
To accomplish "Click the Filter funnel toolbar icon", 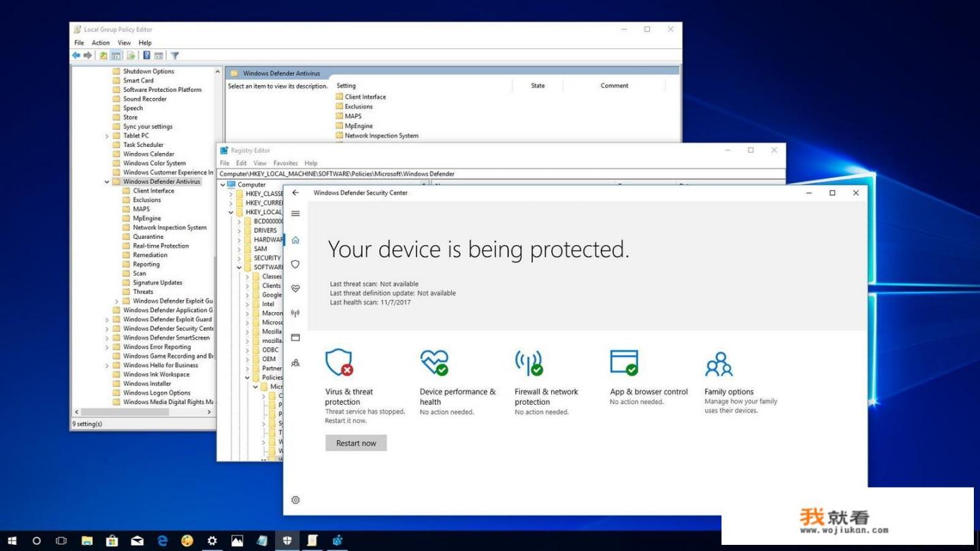I will point(175,56).
